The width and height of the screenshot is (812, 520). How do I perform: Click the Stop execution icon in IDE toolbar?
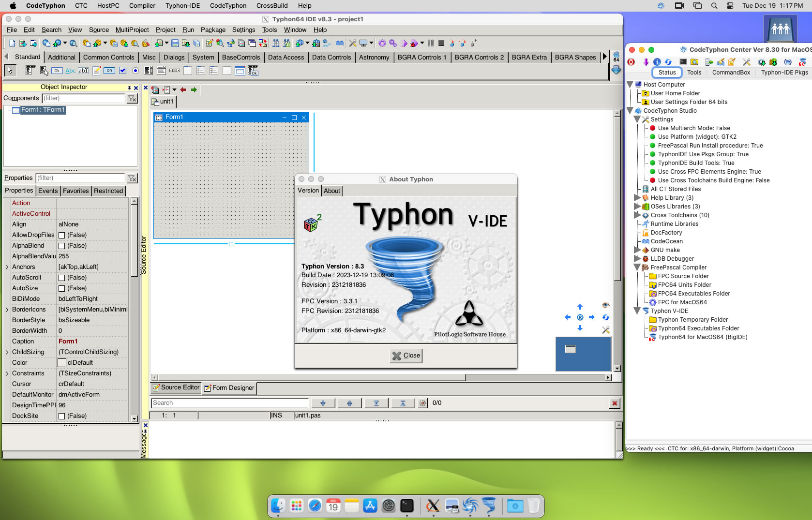441,43
